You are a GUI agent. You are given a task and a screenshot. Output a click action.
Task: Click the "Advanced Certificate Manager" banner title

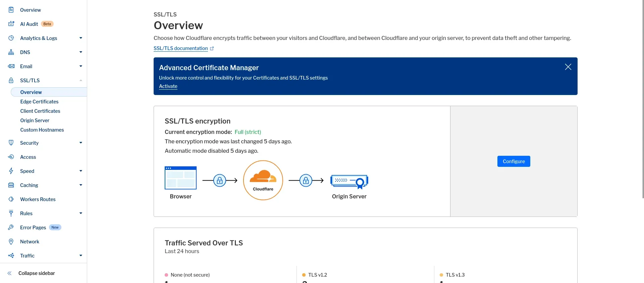[209, 67]
